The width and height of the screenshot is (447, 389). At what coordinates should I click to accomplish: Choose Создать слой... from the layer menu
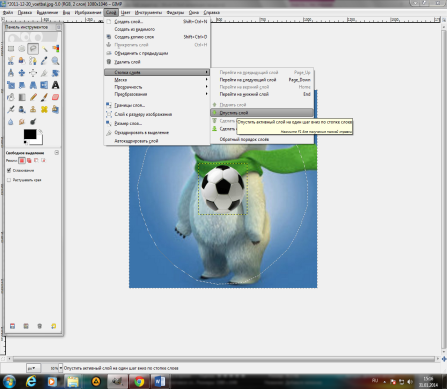pyautogui.click(x=157, y=21)
